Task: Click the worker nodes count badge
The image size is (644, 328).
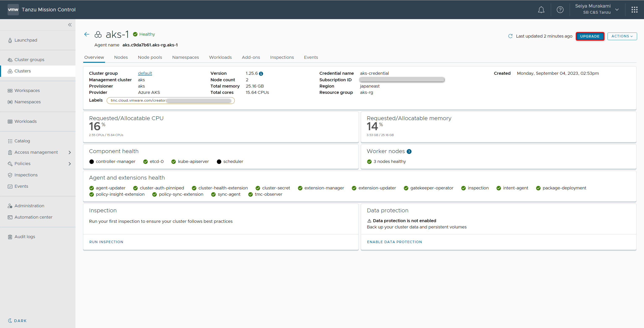Action: [x=409, y=151]
